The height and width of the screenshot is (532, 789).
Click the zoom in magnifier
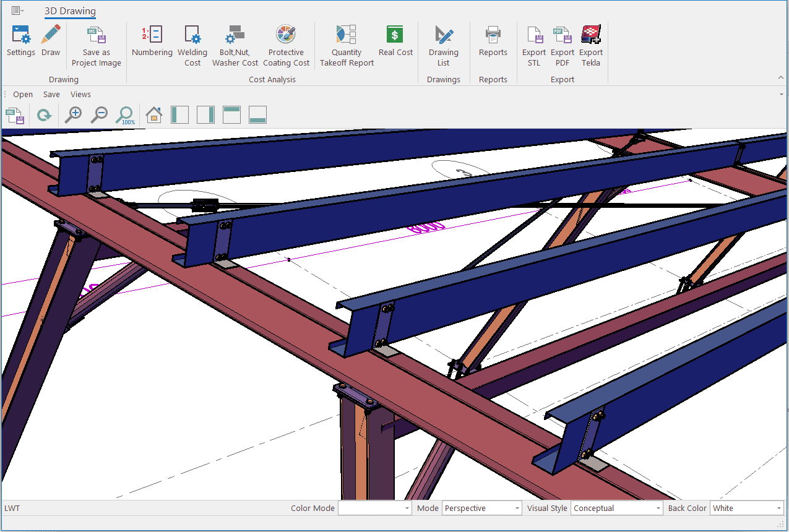pos(74,115)
